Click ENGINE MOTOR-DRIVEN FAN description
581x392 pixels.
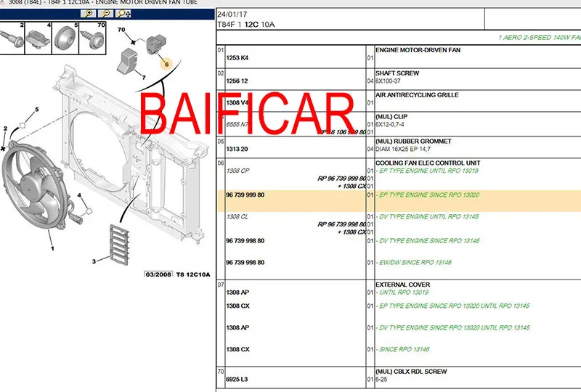point(418,50)
